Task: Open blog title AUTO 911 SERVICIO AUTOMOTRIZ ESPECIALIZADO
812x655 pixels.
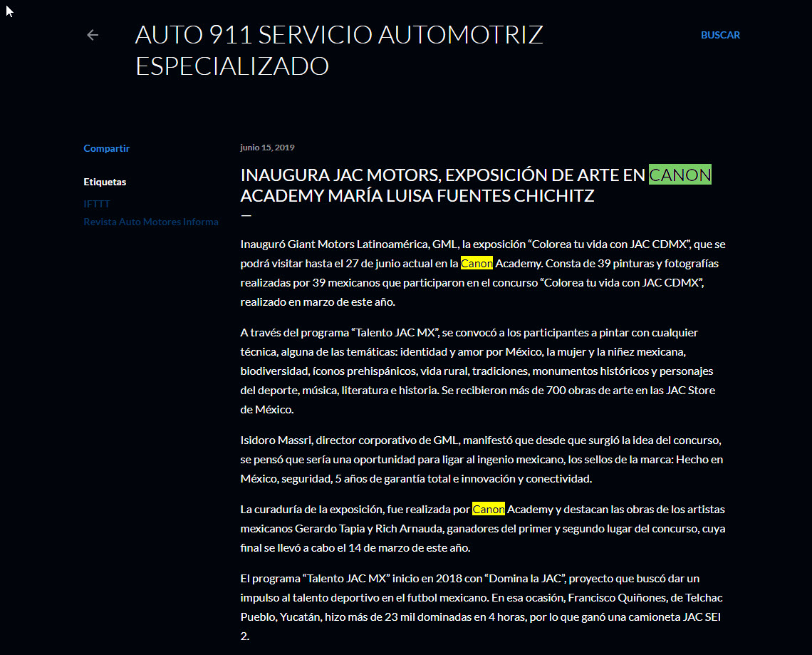Action: [339, 51]
